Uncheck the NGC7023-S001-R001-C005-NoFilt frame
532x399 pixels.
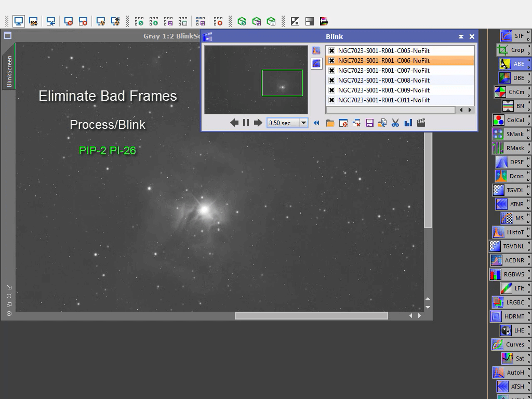(x=331, y=51)
